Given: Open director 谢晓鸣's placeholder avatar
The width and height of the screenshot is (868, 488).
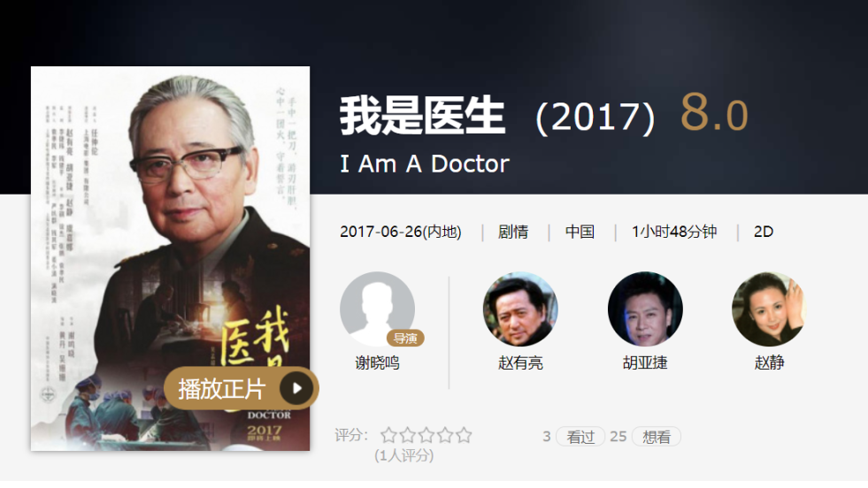Looking at the screenshot, I should 377,309.
